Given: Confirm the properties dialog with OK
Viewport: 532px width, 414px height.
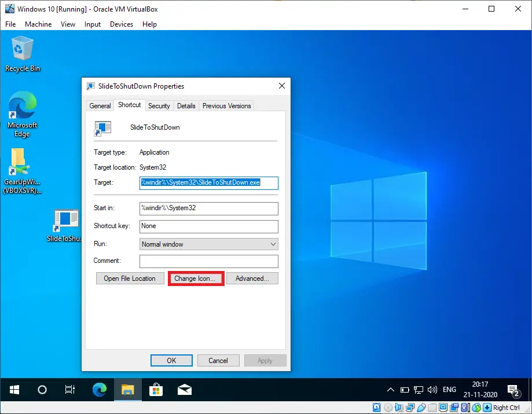Looking at the screenshot, I should pyautogui.click(x=171, y=360).
